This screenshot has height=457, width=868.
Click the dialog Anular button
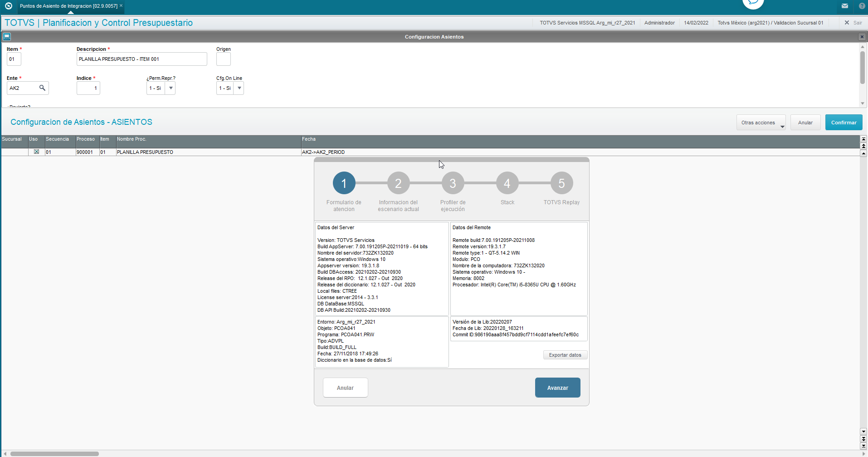[345, 388]
